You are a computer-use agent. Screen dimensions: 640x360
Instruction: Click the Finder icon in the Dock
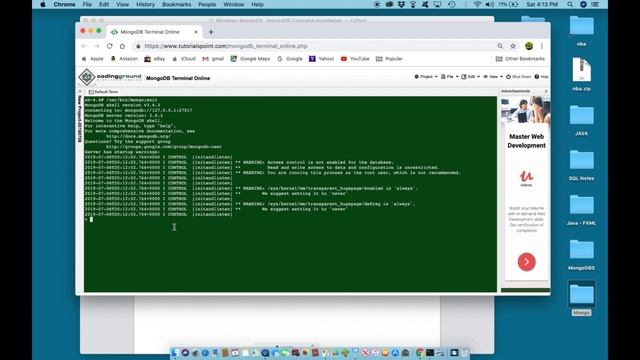pos(176,353)
